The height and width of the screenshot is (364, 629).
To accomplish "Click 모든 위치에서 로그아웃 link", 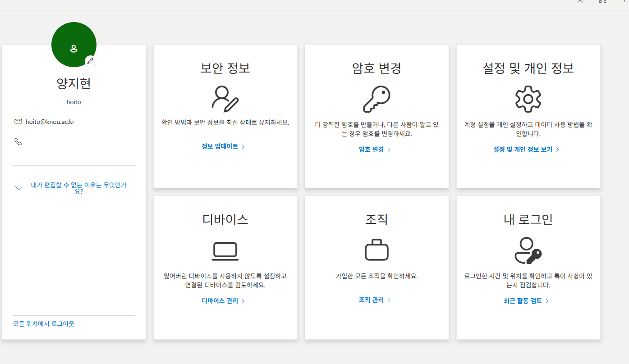I will 44,323.
